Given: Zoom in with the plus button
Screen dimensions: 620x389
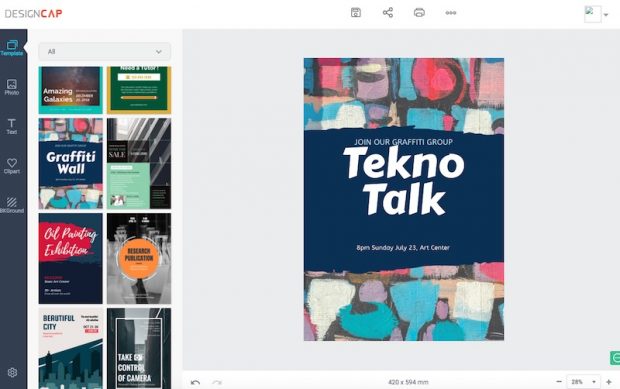Looking at the screenshot, I should click(609, 382).
